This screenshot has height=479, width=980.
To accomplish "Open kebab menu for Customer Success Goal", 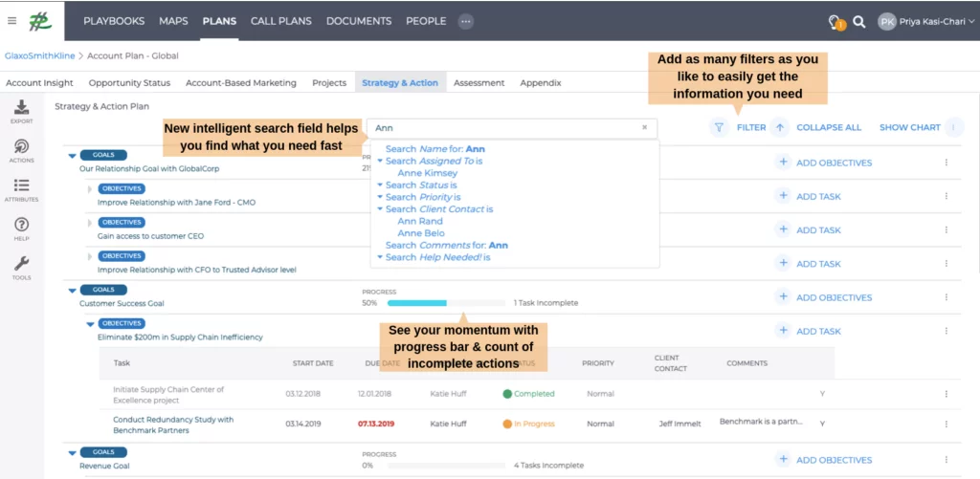I will pos(947,297).
